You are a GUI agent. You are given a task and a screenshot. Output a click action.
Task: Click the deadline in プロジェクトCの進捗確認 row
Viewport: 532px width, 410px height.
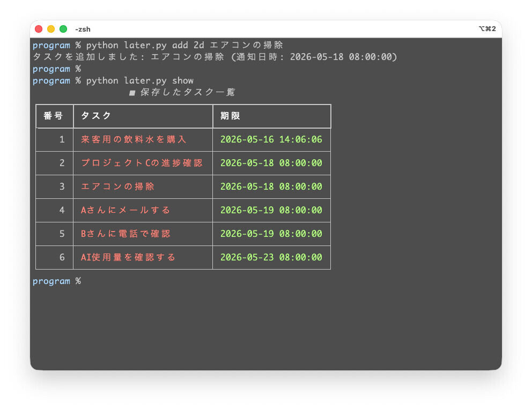pos(271,163)
